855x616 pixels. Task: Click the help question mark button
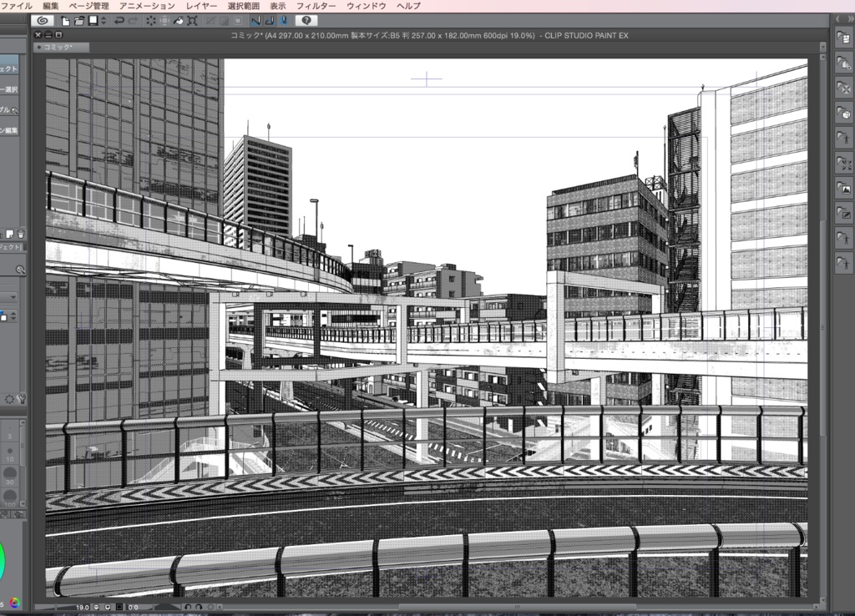click(306, 21)
